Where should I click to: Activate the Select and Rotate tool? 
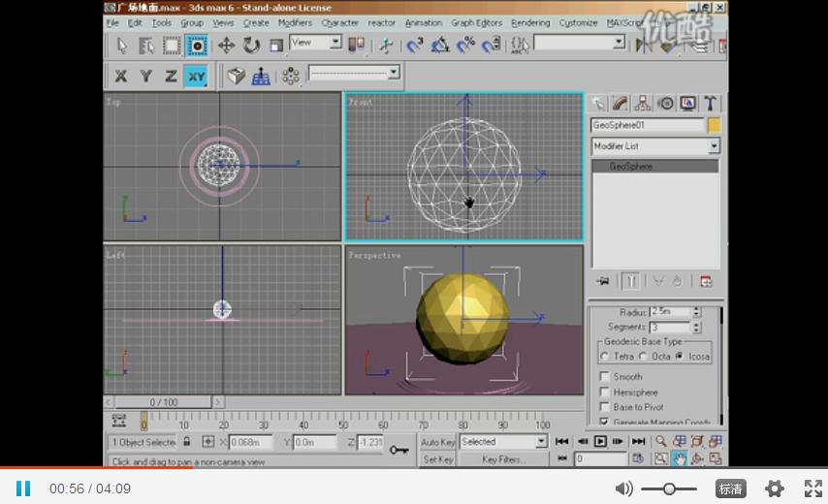pyautogui.click(x=251, y=46)
